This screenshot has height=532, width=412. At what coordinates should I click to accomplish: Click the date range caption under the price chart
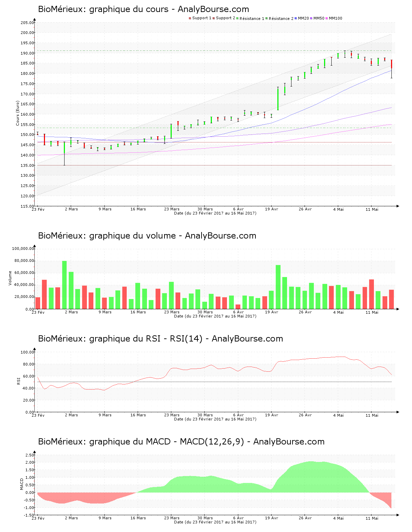coord(215,213)
